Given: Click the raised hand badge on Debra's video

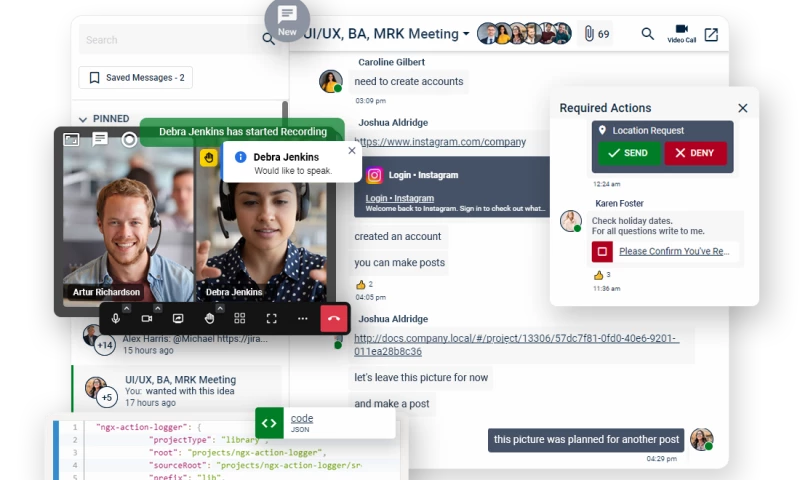Looking at the screenshot, I should click(x=208, y=158).
